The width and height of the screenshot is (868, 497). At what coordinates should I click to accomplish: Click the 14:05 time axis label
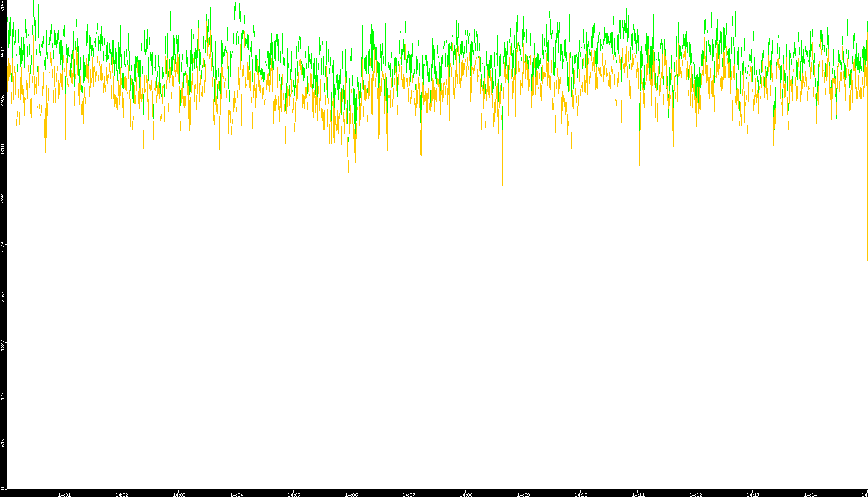tap(294, 495)
